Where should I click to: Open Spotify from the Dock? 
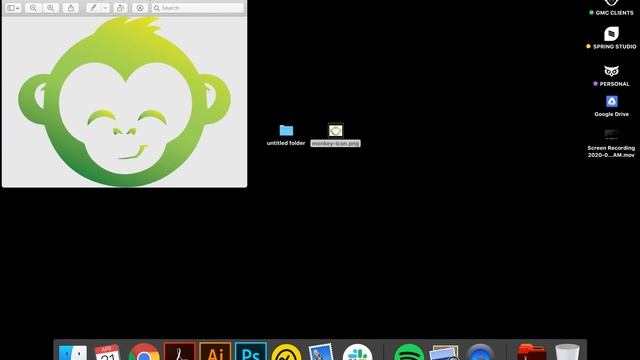409,352
